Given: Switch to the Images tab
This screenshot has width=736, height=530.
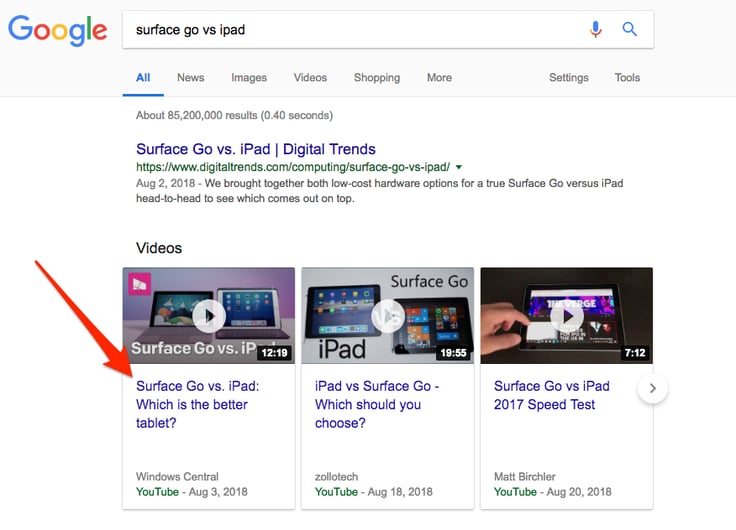Looking at the screenshot, I should click(249, 77).
